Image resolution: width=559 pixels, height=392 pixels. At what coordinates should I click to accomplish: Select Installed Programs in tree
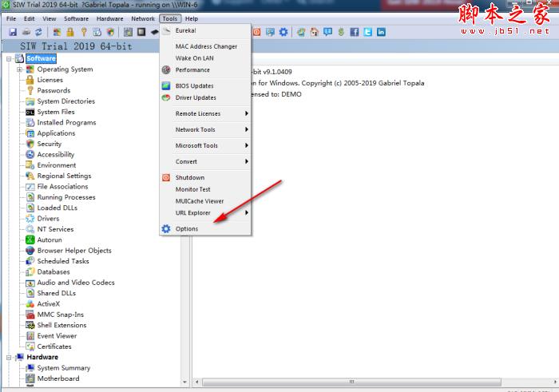(x=66, y=123)
